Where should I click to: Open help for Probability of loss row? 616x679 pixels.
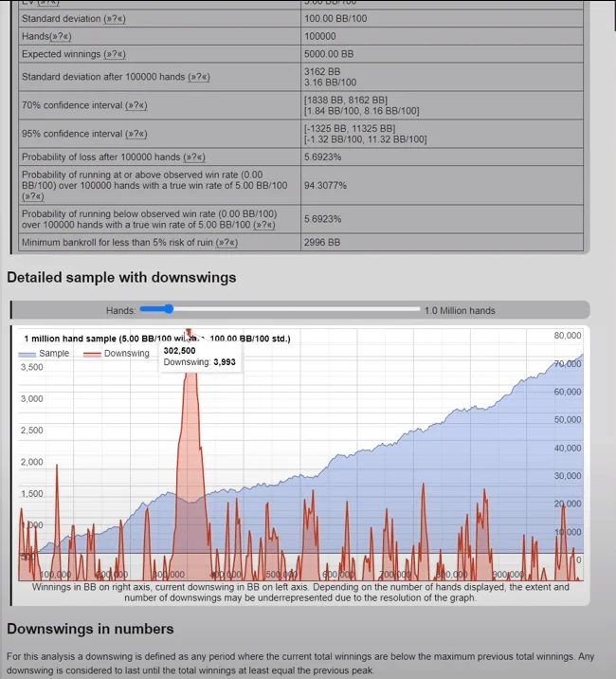pyautogui.click(x=193, y=157)
